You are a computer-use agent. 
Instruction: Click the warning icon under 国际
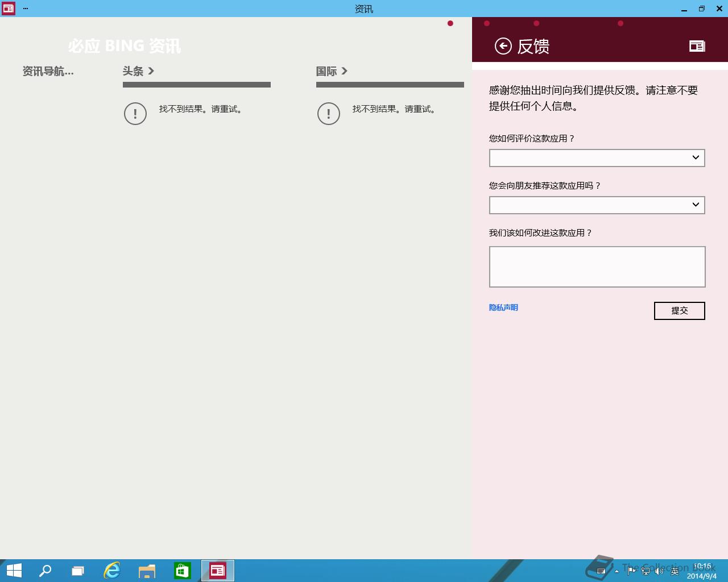point(329,114)
